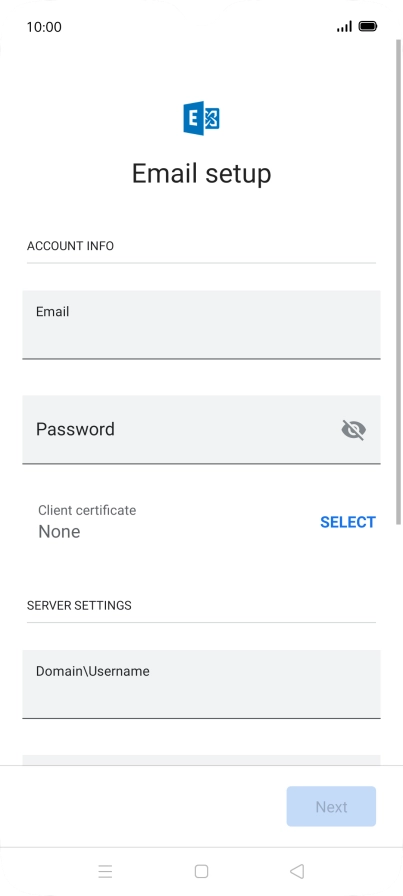
Task: Tap the signal strength icon
Action: [x=344, y=26]
